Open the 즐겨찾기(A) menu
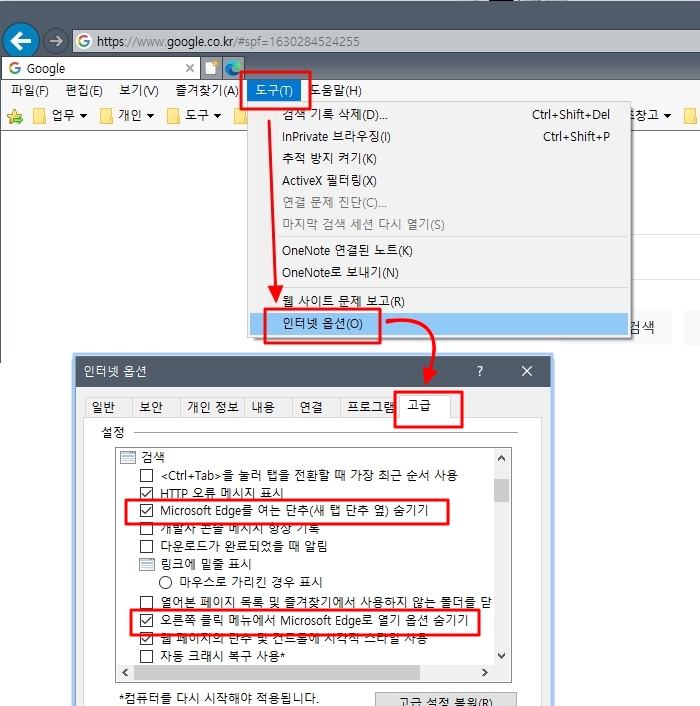Viewport: 700px width, 706px height. click(x=207, y=91)
